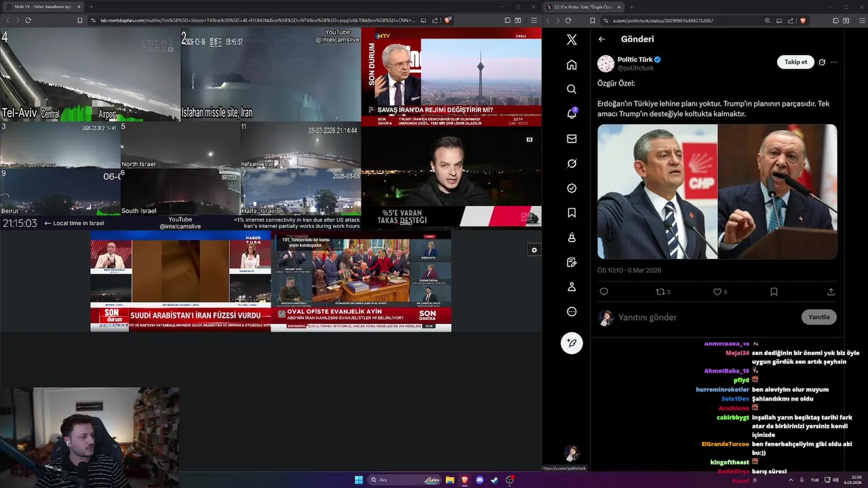Go to Home in X sidebar

(x=572, y=65)
